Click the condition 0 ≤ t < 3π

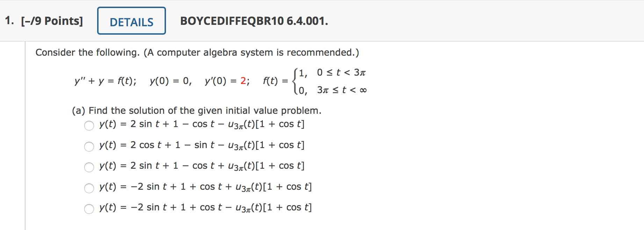pyautogui.click(x=341, y=72)
